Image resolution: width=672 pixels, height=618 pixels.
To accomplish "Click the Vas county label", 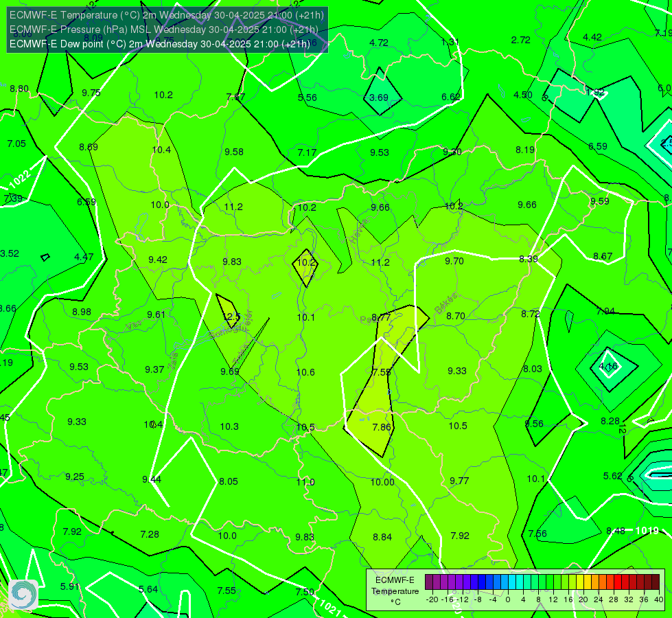I will click(134, 326).
